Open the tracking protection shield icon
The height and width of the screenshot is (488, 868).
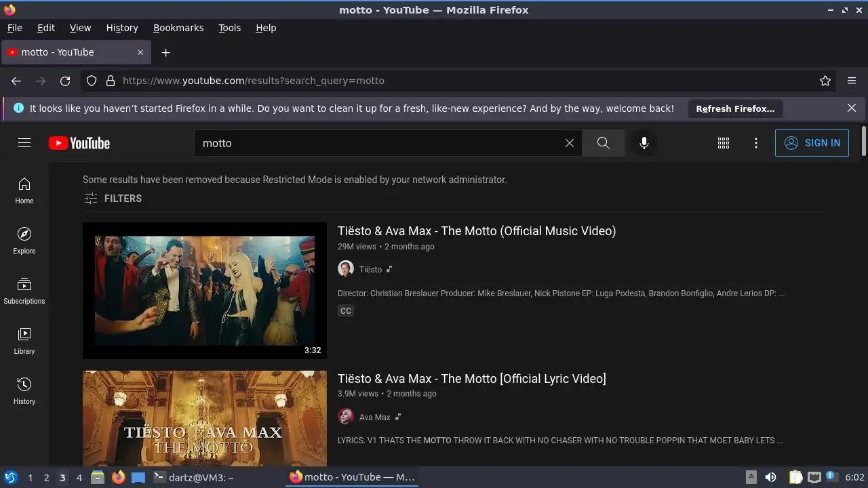[92, 81]
